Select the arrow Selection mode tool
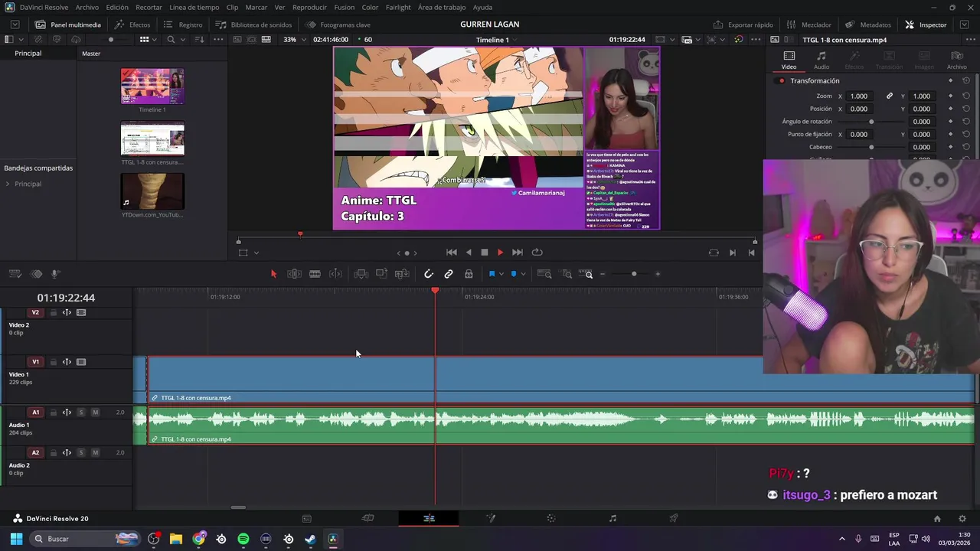Viewport: 980px width, 551px height. (273, 274)
